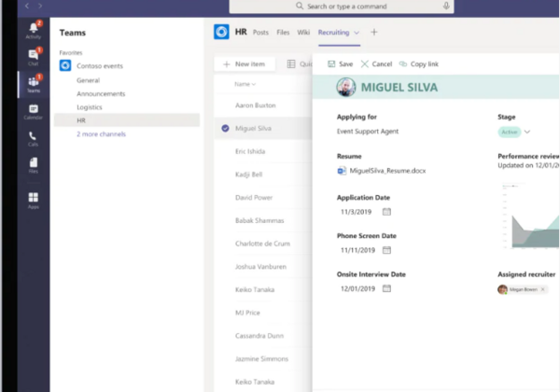Click the Cancel X icon
The width and height of the screenshot is (560, 392).
[365, 63]
